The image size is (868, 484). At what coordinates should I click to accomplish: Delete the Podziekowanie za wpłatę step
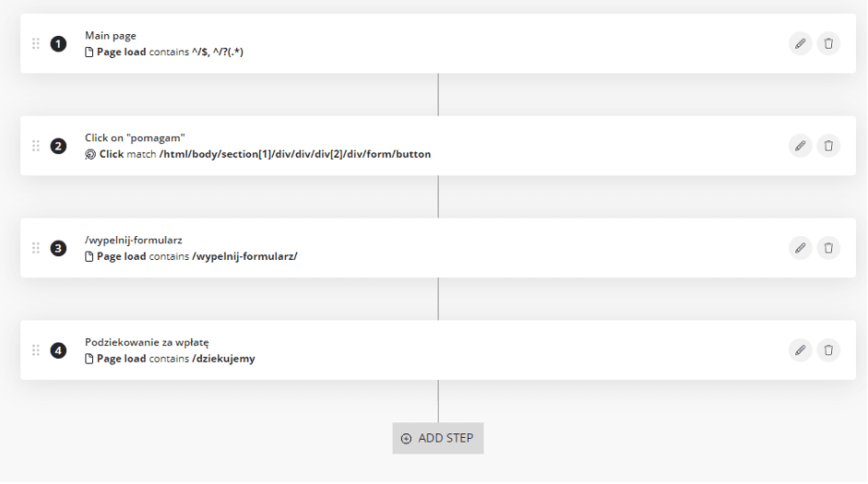828,350
